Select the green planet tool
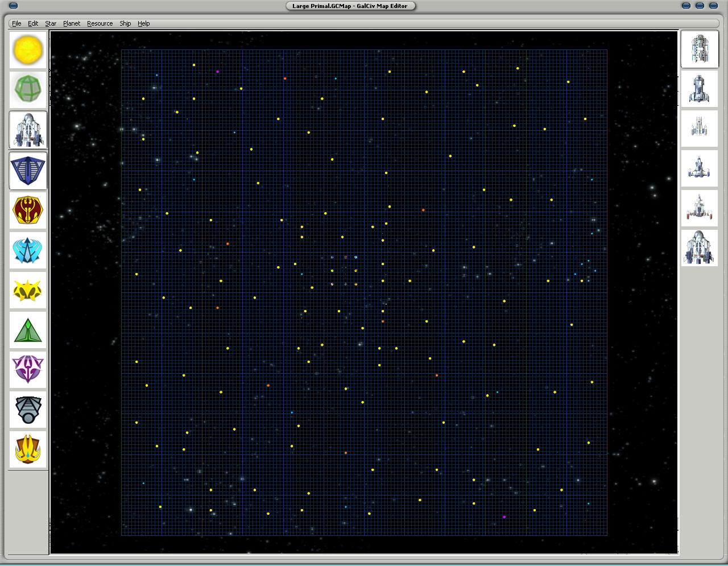Screen dimensions: 728x566 pos(28,89)
